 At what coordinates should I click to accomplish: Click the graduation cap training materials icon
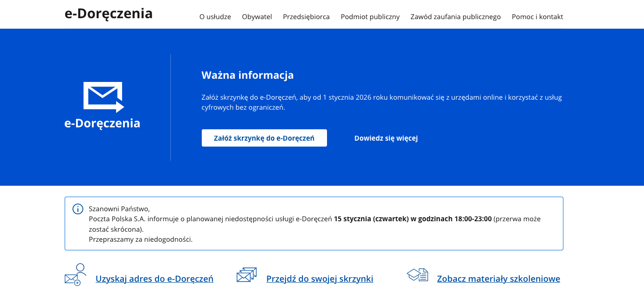417,274
